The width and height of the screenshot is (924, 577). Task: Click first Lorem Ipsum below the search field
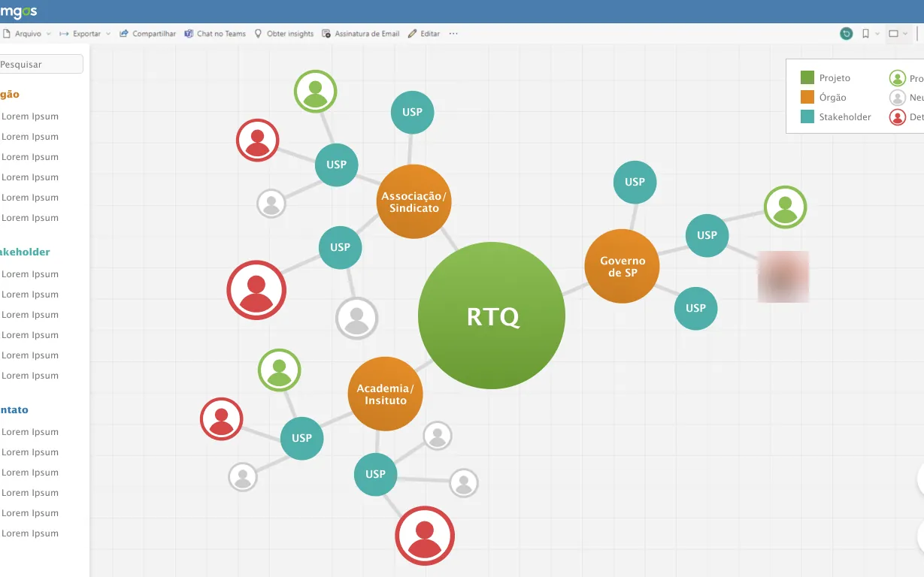30,116
